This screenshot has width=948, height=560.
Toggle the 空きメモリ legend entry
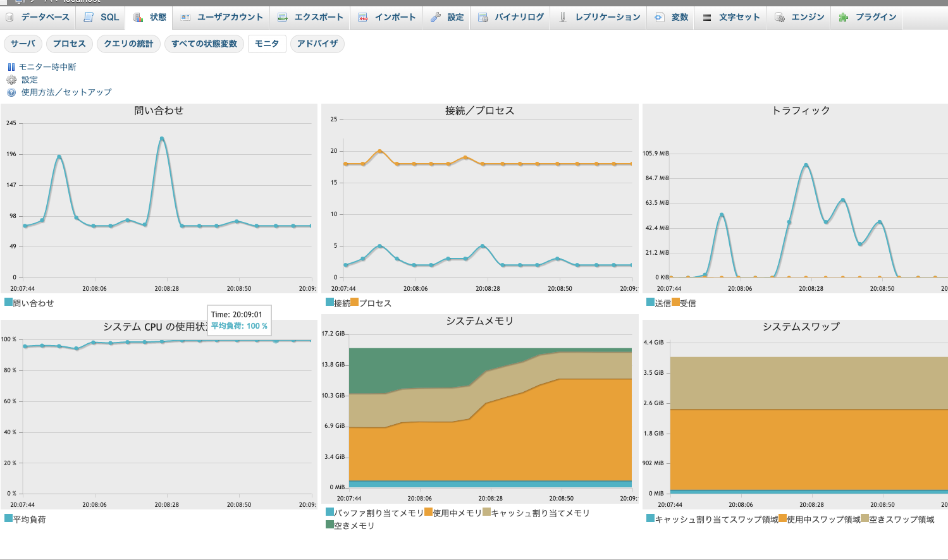[354, 525]
